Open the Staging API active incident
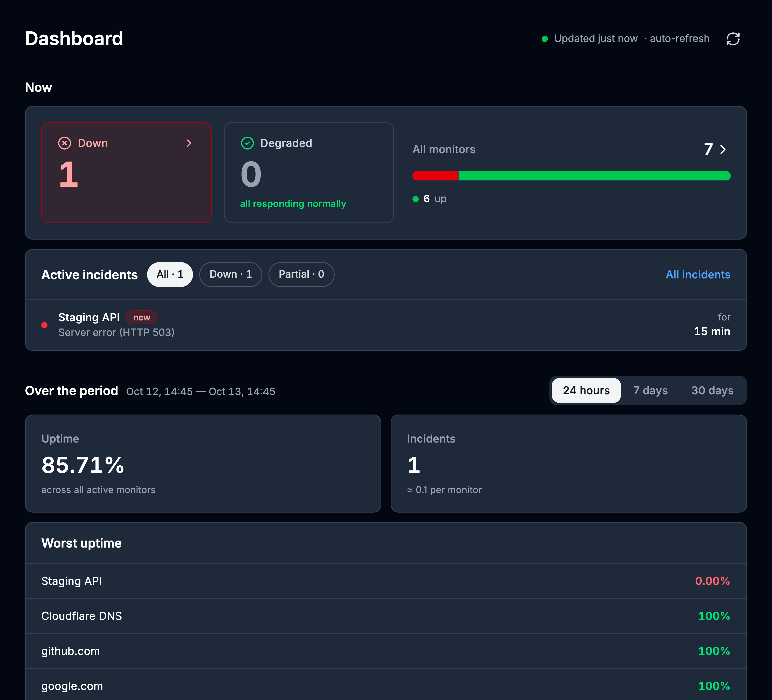 tap(386, 325)
